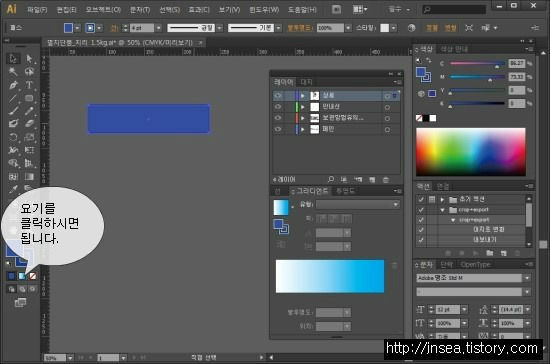Viewport: 550px width, 364px height.
Task: Toggle the checkmark for 초기 액션 set
Action: pyautogui.click(x=421, y=199)
